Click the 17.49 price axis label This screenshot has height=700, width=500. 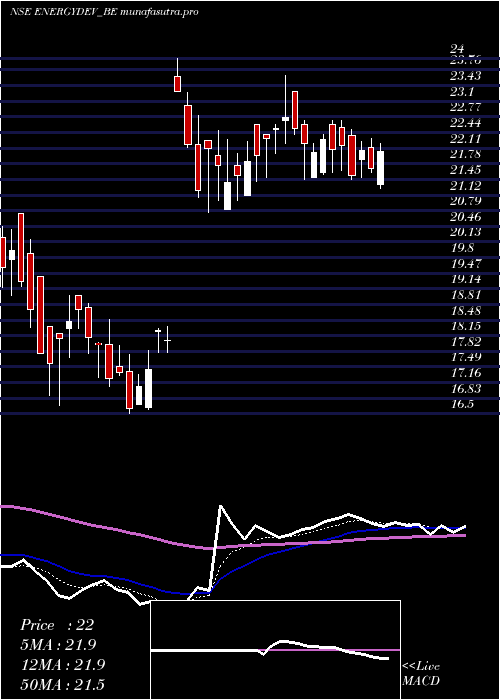click(466, 357)
